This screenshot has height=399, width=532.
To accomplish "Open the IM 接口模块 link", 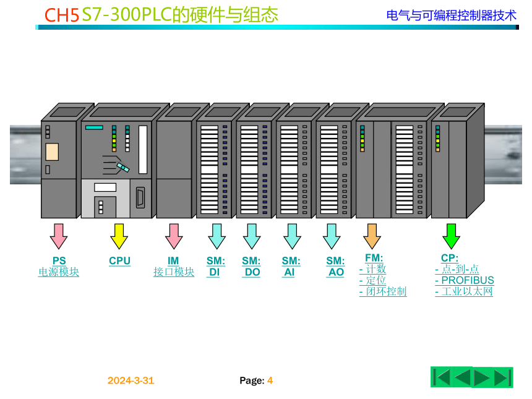I will pos(173,267).
